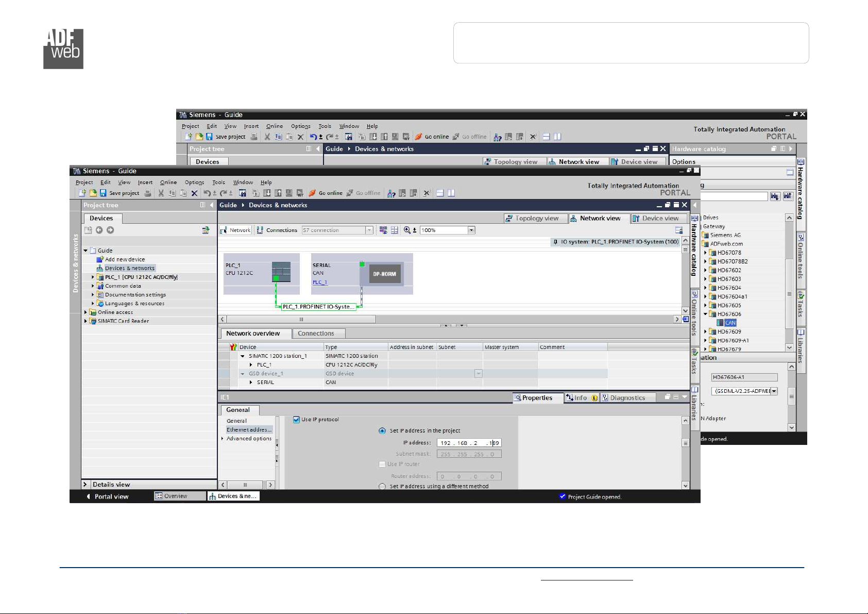868x614 pixels.
Task: Click the New project icon in front toolbar
Action: [82, 193]
